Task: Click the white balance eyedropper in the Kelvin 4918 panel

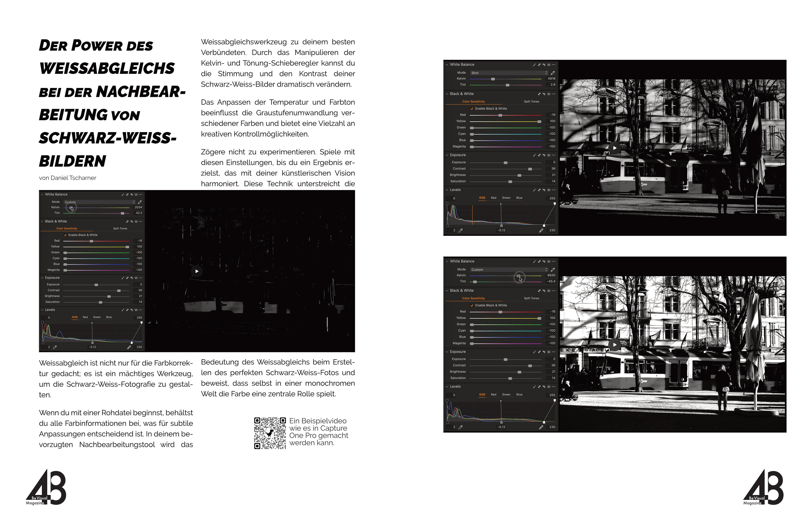Action: pos(553,73)
